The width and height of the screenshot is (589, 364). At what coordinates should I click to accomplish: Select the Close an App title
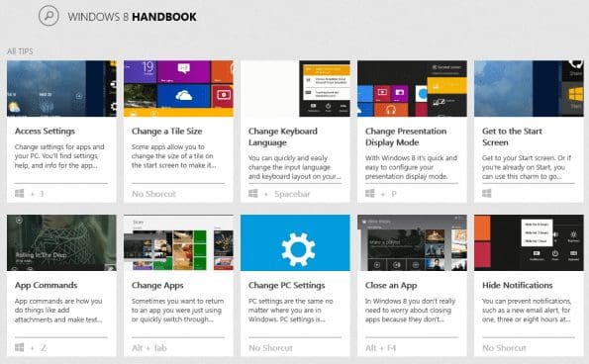tap(391, 286)
